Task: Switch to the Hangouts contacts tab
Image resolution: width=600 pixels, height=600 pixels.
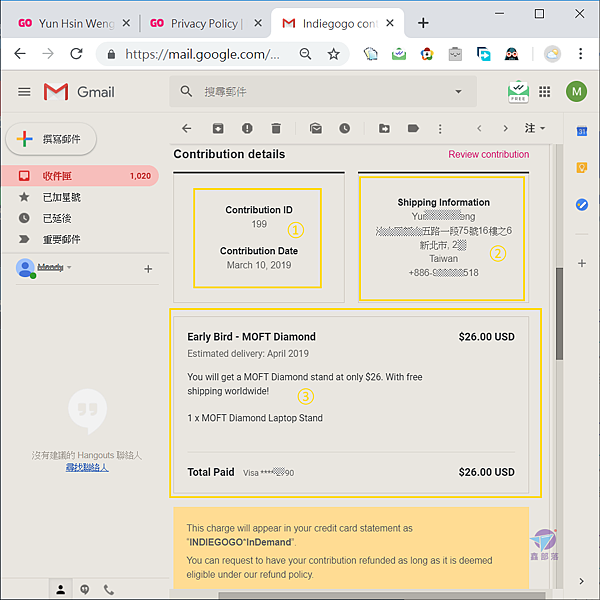Action: [x=60, y=590]
